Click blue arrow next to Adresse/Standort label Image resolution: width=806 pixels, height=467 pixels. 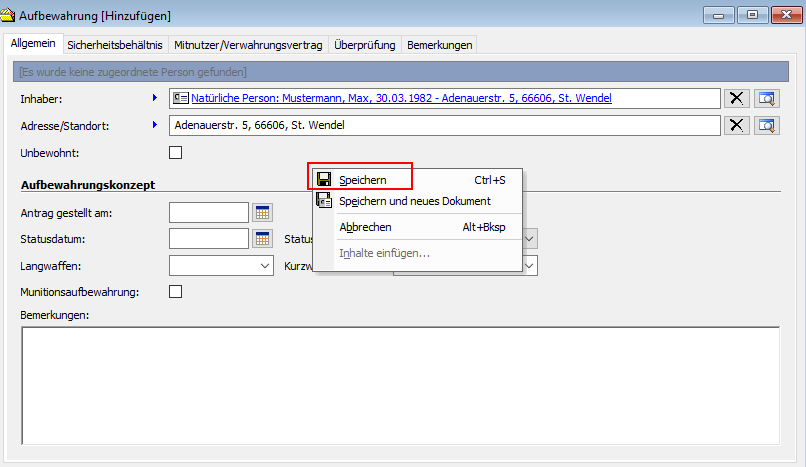(x=155, y=125)
